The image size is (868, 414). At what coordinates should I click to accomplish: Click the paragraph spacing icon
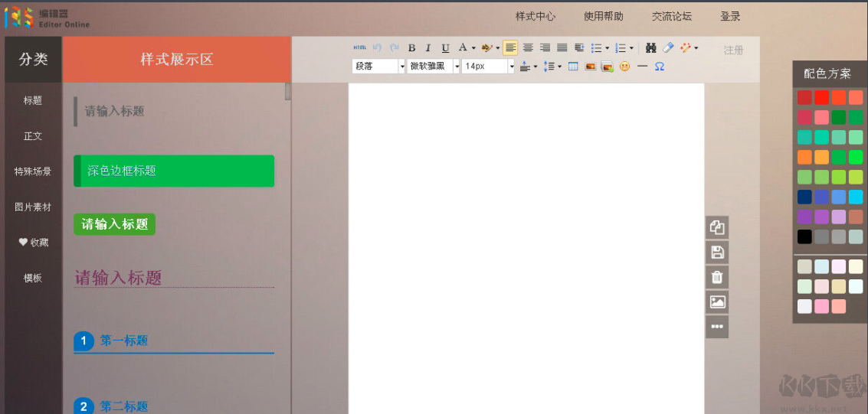(526, 67)
